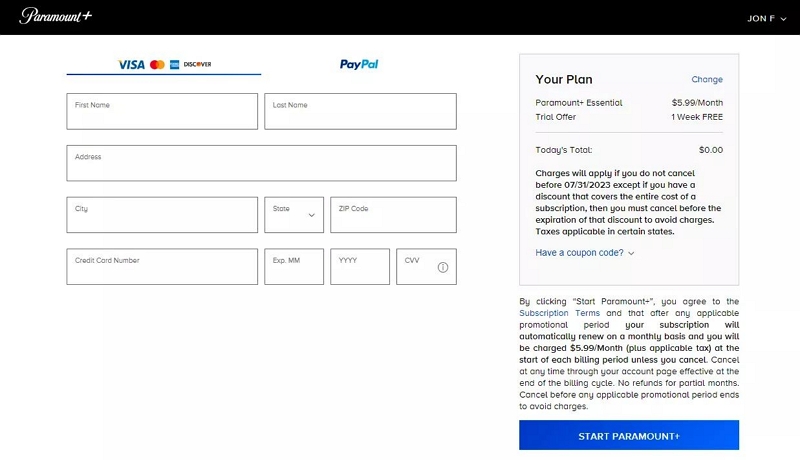Click the Paramount+ logo
Screen dimensions: 800x460
pyautogui.click(x=53, y=17)
